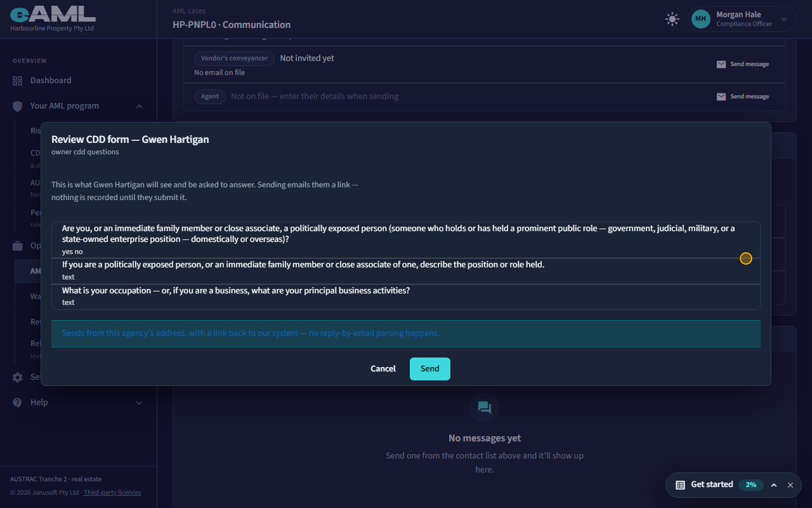Image resolution: width=812 pixels, height=508 pixels.
Task: Click the Get started checklist icon
Action: [x=680, y=485]
